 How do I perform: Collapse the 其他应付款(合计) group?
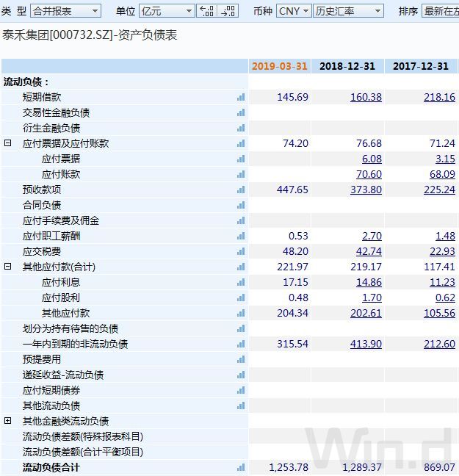(x=7, y=267)
